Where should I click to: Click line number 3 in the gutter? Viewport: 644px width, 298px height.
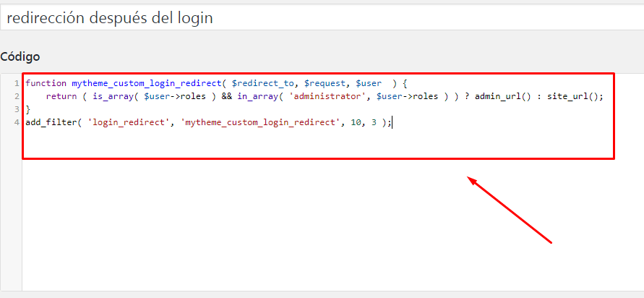pos(17,109)
